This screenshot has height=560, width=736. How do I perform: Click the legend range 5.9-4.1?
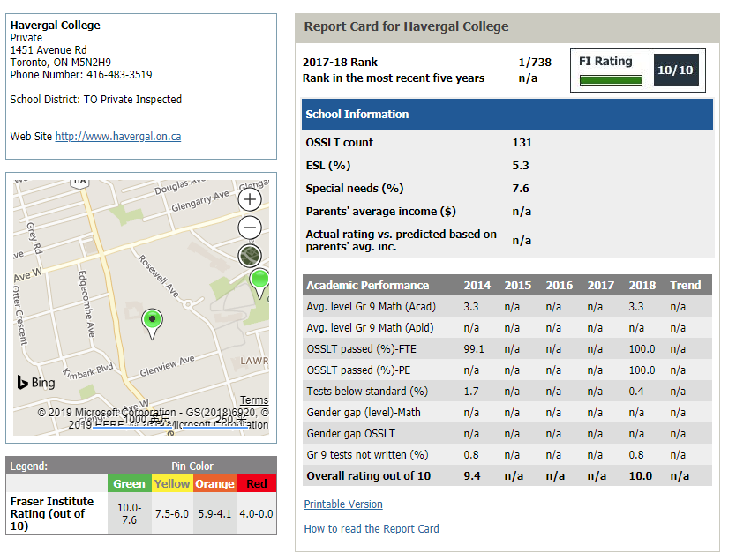(214, 514)
